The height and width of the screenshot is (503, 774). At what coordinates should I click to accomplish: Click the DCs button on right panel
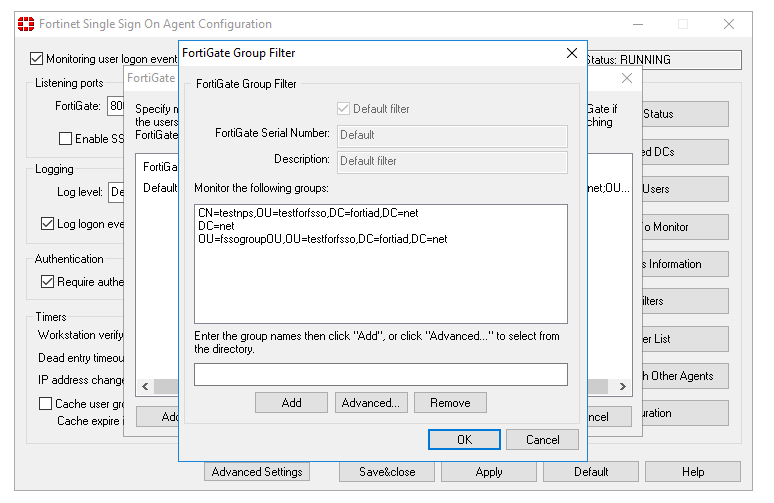tap(685, 152)
